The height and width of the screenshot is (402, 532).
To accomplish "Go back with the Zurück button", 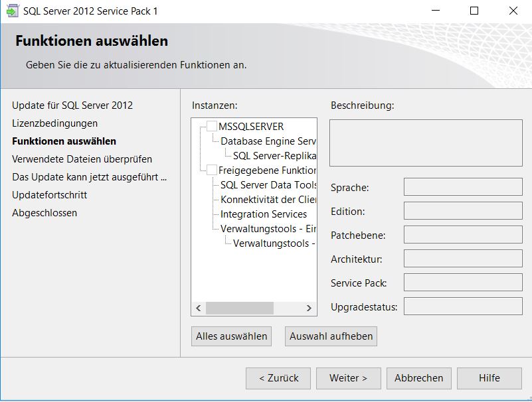I will [278, 378].
